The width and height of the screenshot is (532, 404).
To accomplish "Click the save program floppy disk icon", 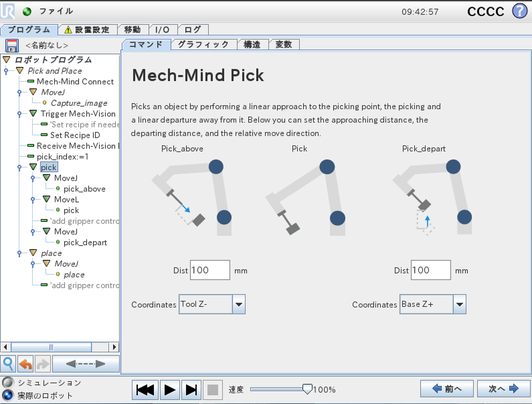I will click(x=12, y=45).
